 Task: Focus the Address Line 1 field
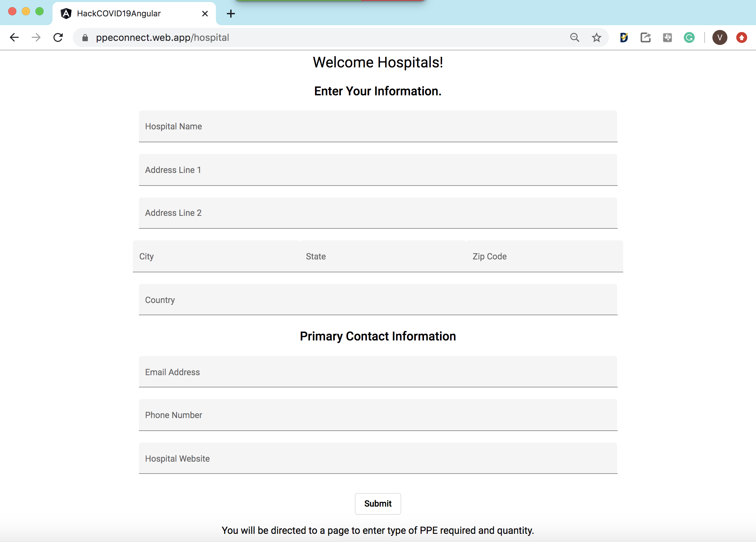coord(378,170)
